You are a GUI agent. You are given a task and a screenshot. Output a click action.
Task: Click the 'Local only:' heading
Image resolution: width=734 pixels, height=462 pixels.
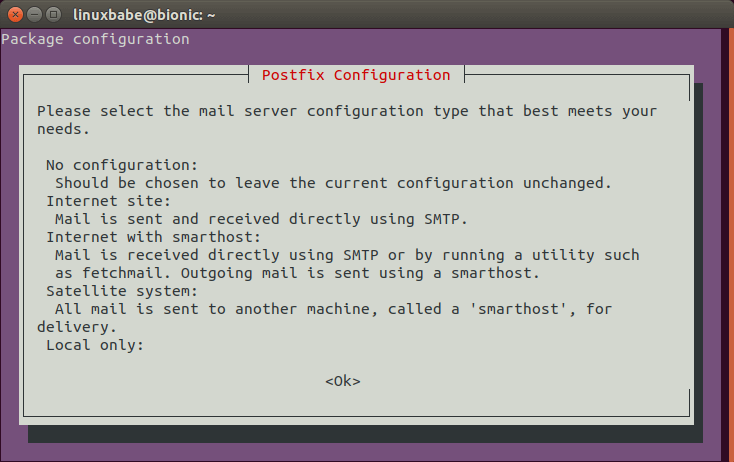(95, 345)
